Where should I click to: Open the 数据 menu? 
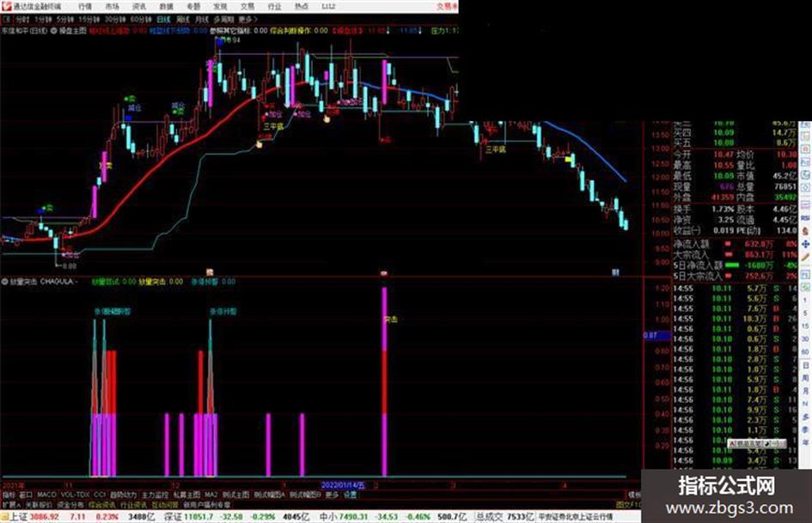166,6
